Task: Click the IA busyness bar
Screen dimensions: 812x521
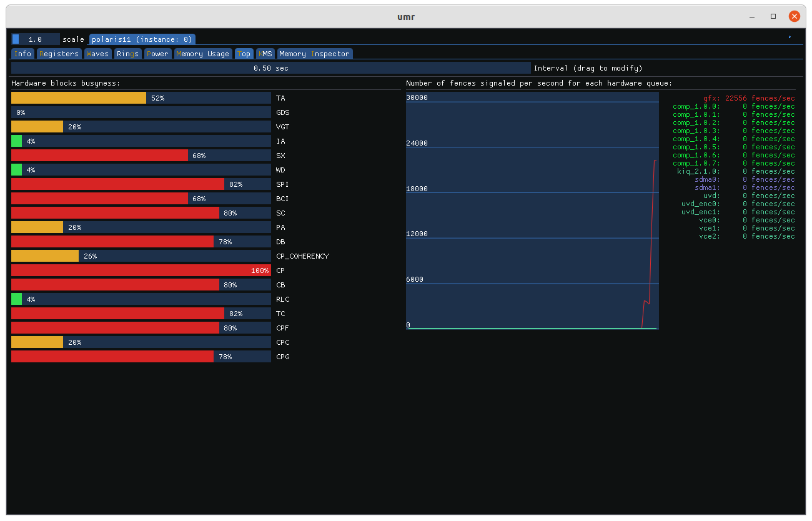Action: (141, 141)
